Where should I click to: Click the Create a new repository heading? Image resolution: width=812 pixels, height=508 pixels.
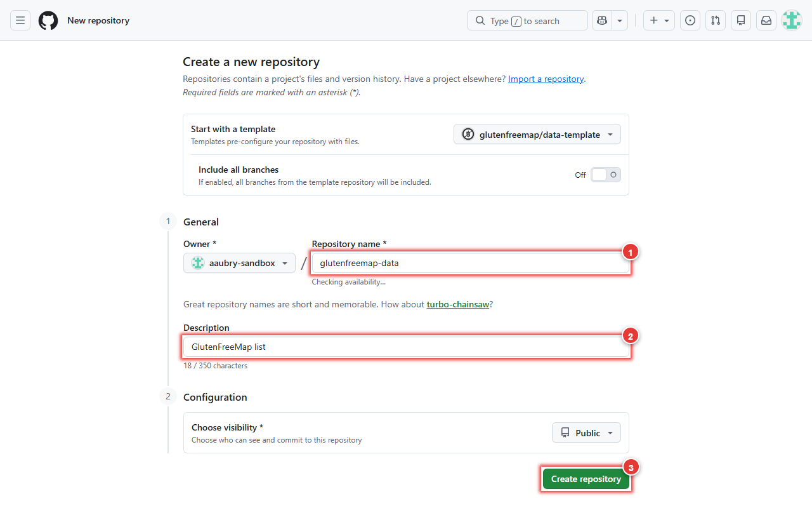[x=251, y=62]
